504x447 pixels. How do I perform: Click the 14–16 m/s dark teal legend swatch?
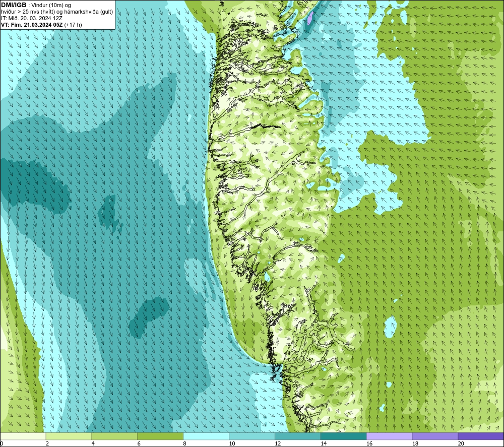click(343, 436)
